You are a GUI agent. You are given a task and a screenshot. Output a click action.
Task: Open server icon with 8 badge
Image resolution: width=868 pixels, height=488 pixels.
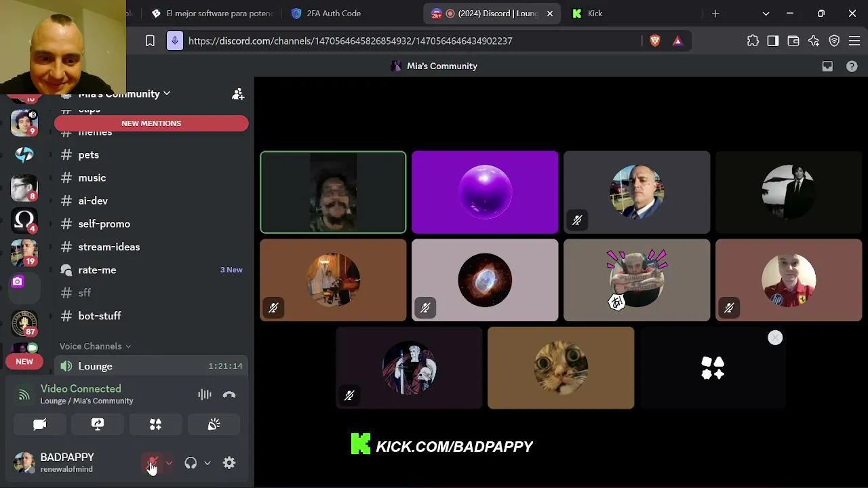(24, 188)
